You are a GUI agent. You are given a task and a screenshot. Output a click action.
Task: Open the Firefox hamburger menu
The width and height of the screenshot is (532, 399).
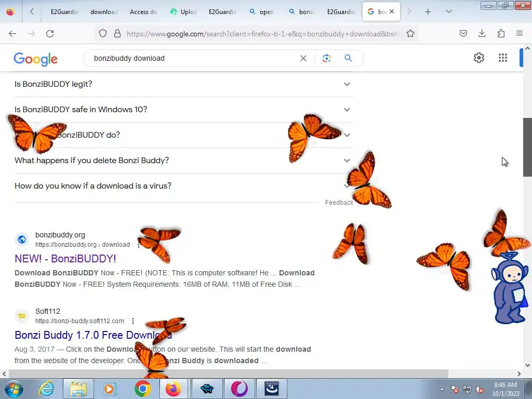point(520,34)
